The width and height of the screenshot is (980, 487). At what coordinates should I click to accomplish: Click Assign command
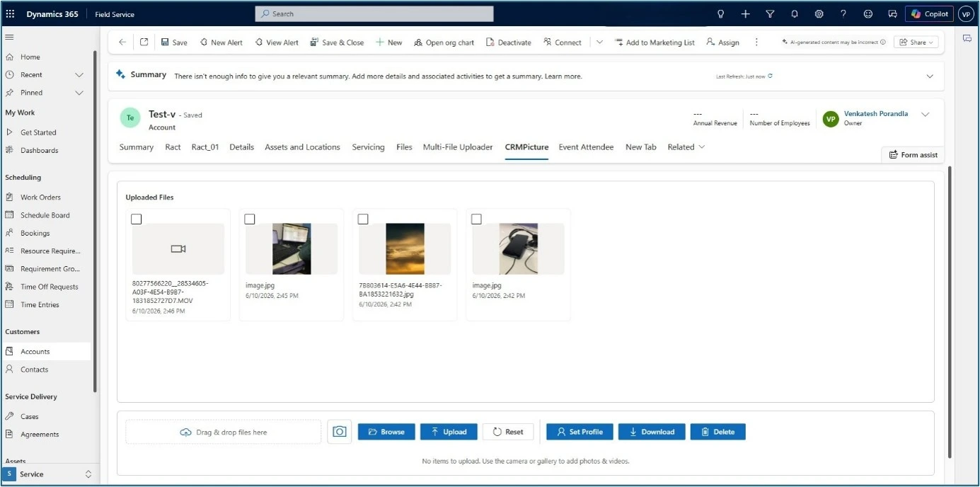[722, 42]
